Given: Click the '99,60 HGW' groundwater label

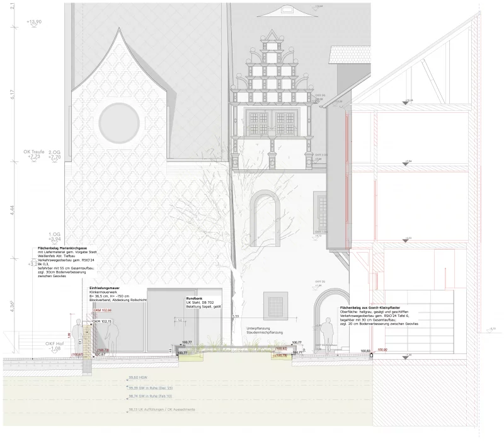Looking at the screenshot, I should click(138, 377).
